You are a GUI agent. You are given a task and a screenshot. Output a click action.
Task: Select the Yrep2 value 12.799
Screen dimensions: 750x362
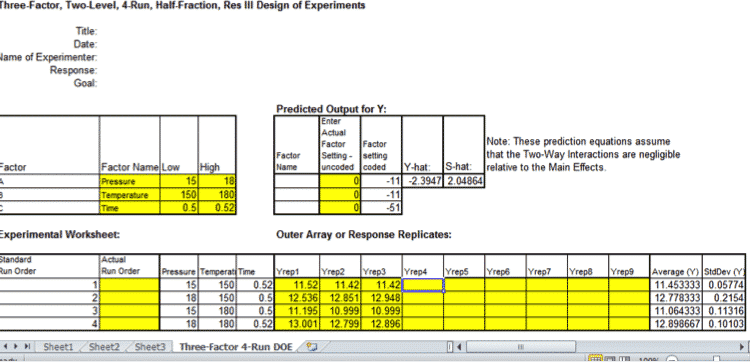340,324
